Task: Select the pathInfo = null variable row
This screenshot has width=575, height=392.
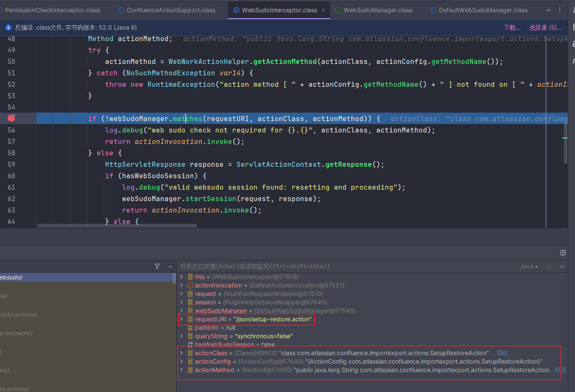Action: pyautogui.click(x=372, y=328)
